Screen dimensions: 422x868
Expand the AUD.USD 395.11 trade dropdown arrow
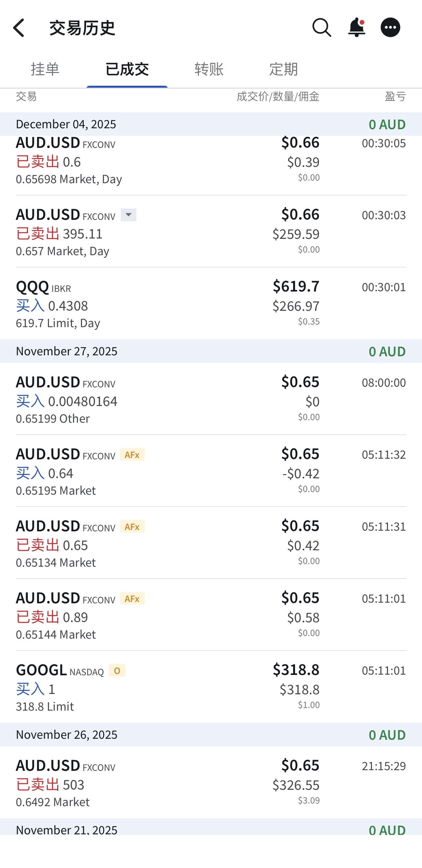128,215
